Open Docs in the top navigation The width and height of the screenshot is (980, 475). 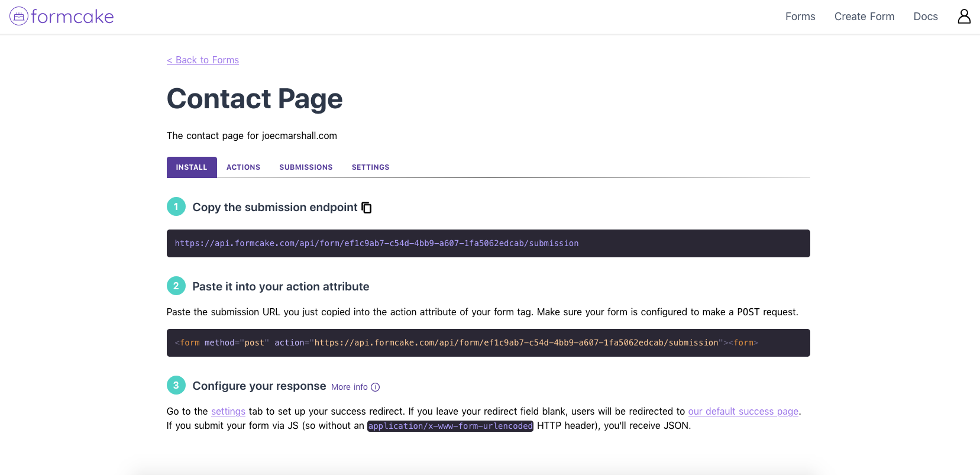click(926, 17)
